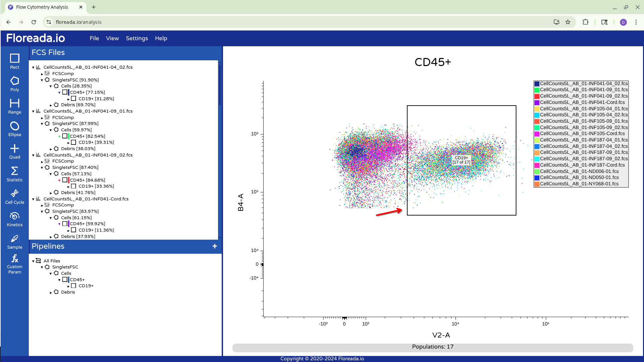Open the Kinetics tool
This screenshot has height=362, width=644.
14,219
